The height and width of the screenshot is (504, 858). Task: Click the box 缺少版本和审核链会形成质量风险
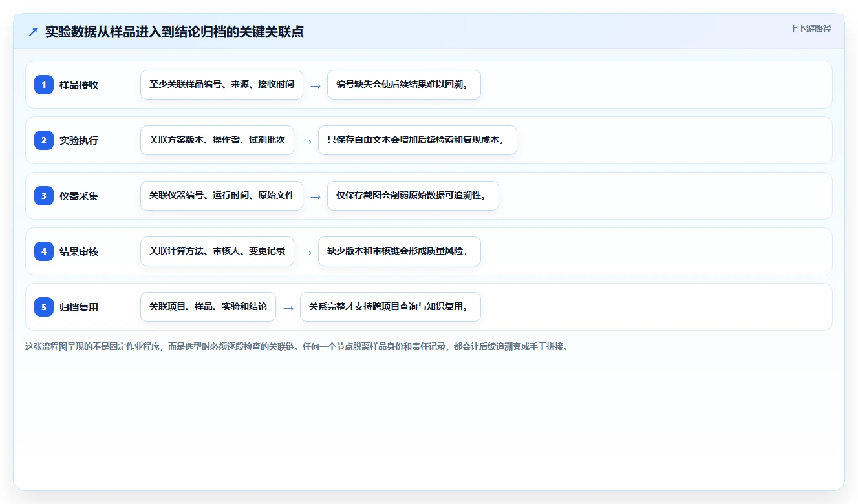400,251
